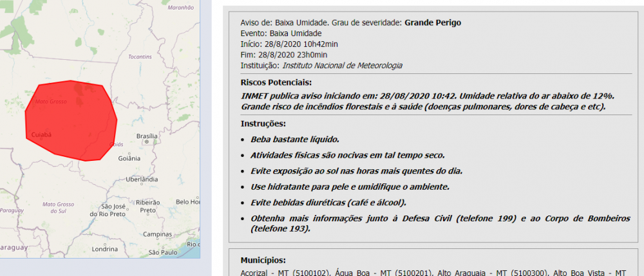Click the Instruções section heading
Image resolution: width=644 pixels, height=276 pixels.
263,124
